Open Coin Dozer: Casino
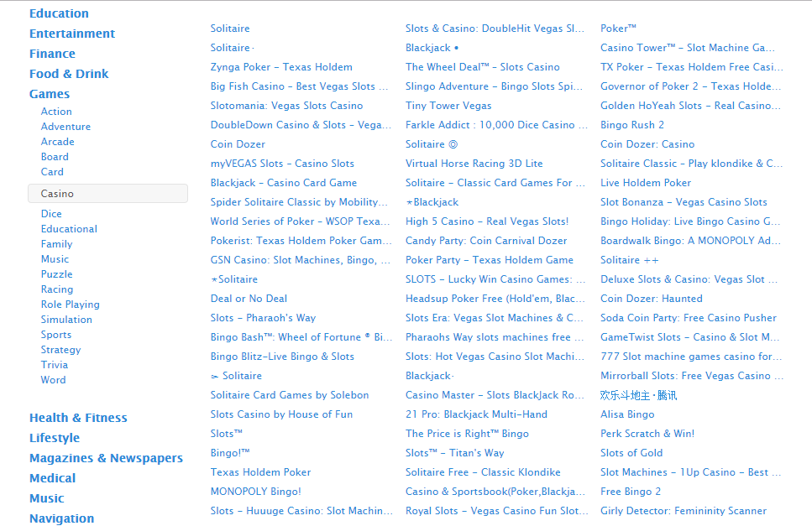 click(647, 144)
